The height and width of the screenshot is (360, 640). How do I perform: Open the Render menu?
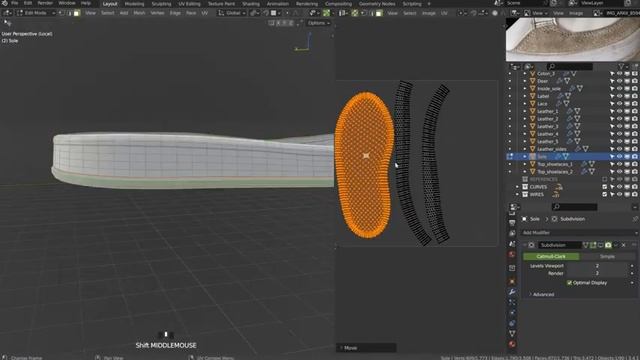coord(45,3)
